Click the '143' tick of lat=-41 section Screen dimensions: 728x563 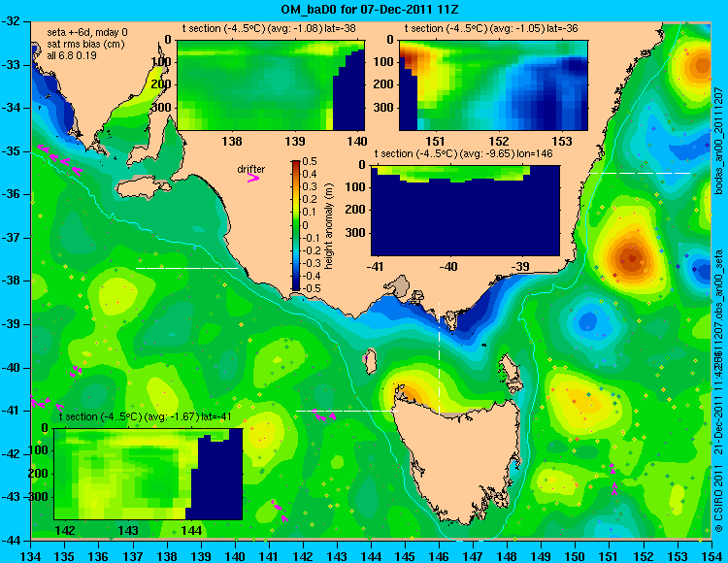128,531
